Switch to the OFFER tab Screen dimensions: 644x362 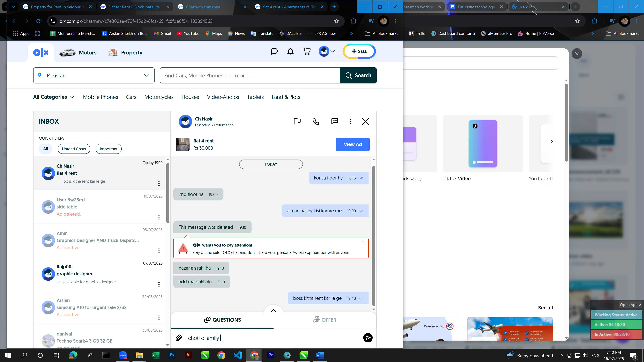tap(325, 320)
